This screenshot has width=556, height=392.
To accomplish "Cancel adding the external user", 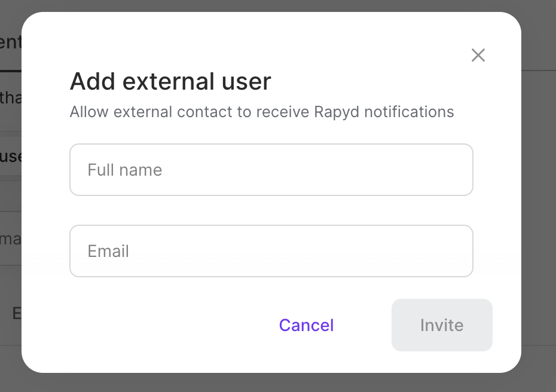I will pos(306,325).
